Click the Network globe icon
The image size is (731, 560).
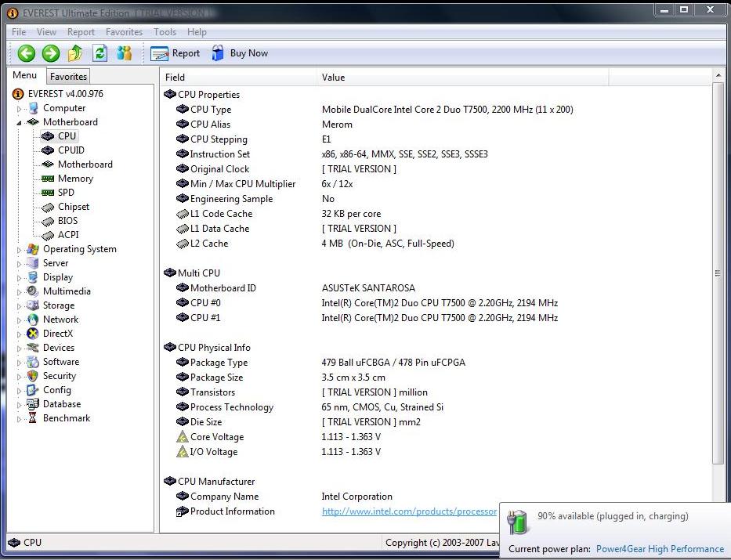(x=33, y=320)
